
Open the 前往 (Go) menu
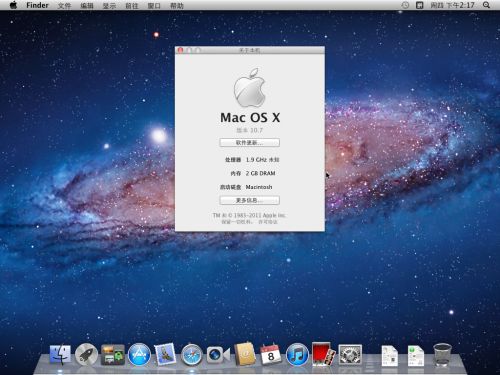tap(132, 6)
